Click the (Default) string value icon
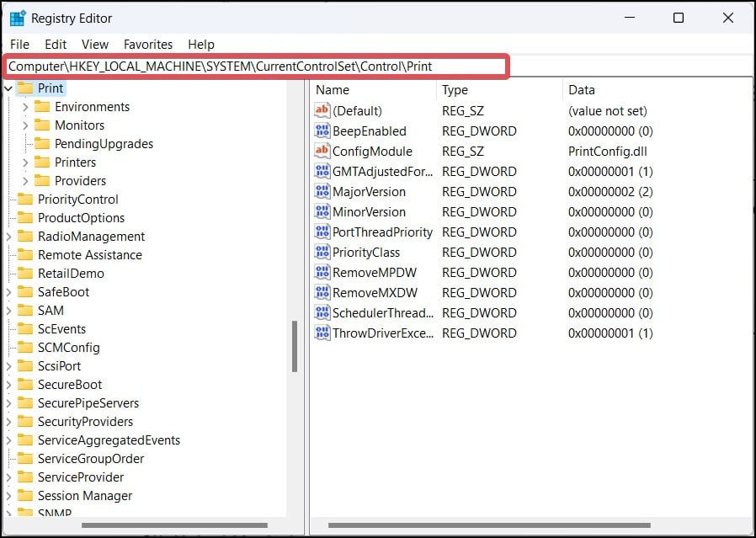Viewport: 756px width, 538px height. pyautogui.click(x=322, y=110)
